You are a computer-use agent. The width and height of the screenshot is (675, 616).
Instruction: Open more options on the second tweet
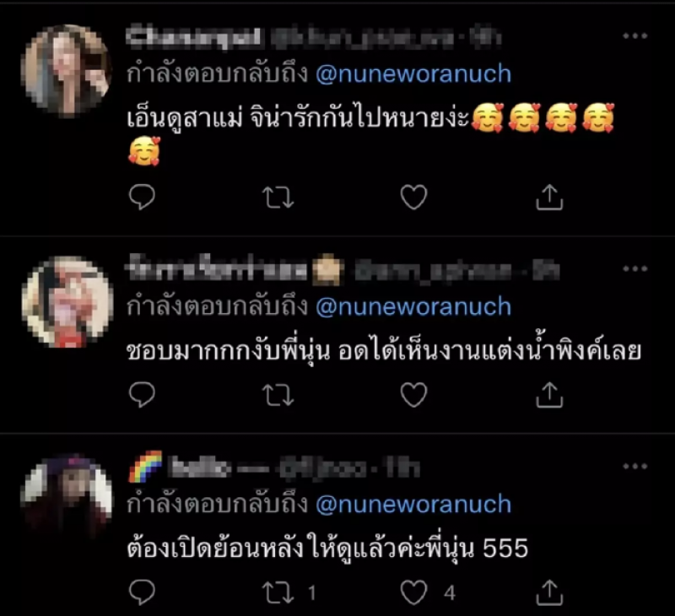635,268
